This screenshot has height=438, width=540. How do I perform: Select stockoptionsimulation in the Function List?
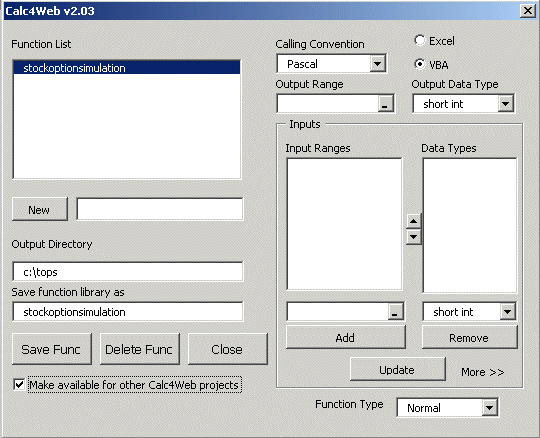click(127, 68)
